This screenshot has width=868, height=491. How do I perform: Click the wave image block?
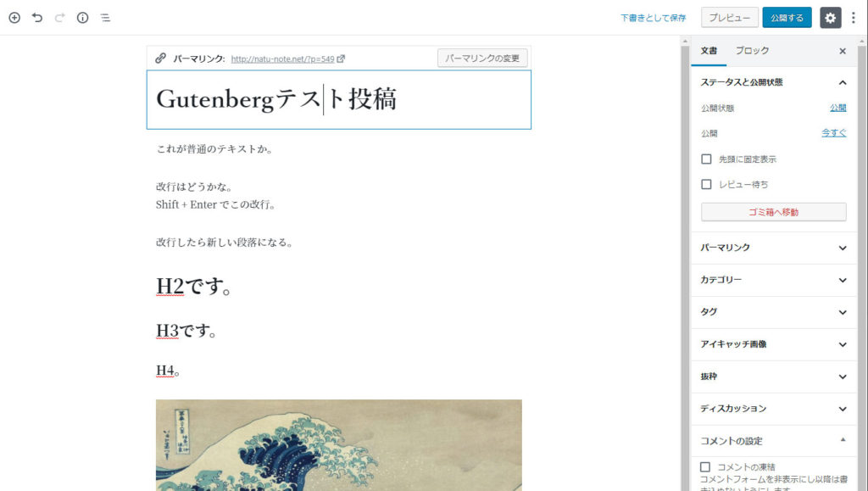click(x=339, y=445)
